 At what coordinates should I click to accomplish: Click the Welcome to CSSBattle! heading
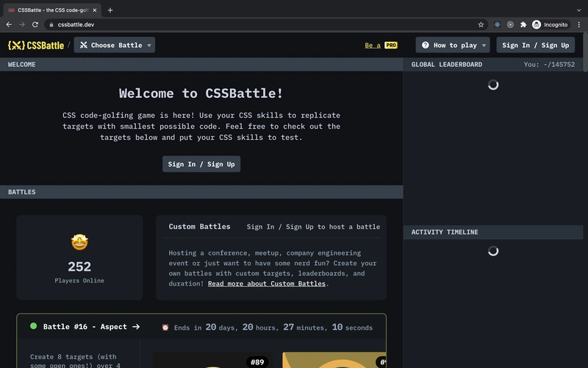pyautogui.click(x=201, y=93)
